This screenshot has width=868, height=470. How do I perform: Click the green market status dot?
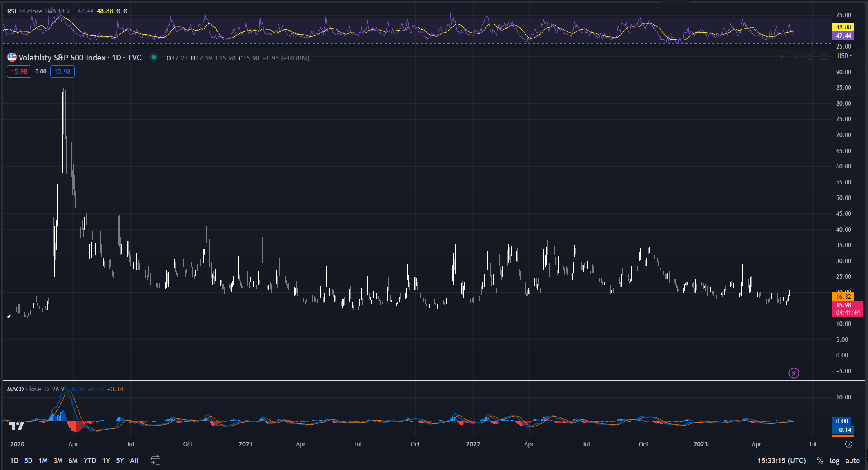[154, 58]
